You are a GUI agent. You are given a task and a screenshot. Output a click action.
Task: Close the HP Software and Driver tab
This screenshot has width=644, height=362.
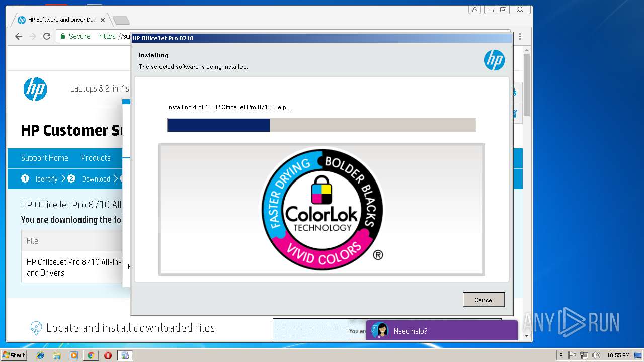(x=103, y=20)
